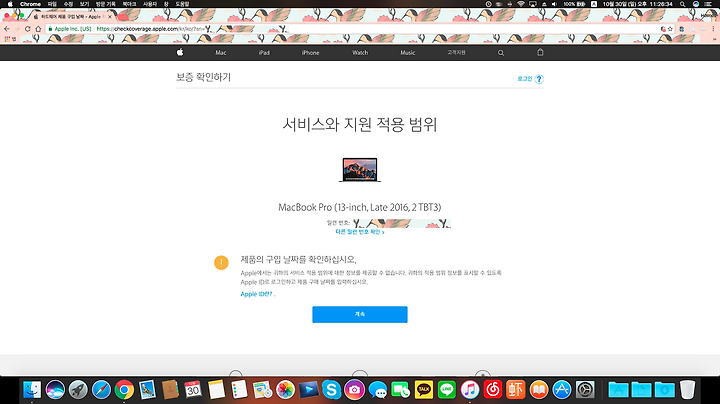This screenshot has width=720, height=404.
Task: Click the blue question mark help icon
Action: pos(539,79)
